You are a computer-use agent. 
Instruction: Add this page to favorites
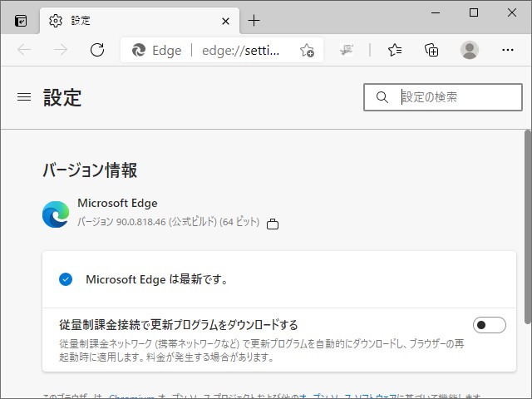(307, 50)
